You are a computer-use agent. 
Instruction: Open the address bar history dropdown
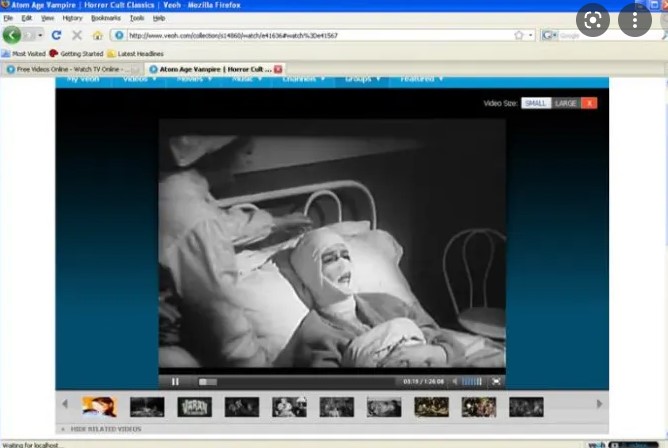pos(530,35)
